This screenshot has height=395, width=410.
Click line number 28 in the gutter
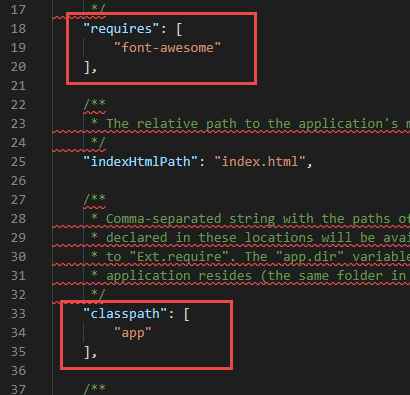point(18,219)
